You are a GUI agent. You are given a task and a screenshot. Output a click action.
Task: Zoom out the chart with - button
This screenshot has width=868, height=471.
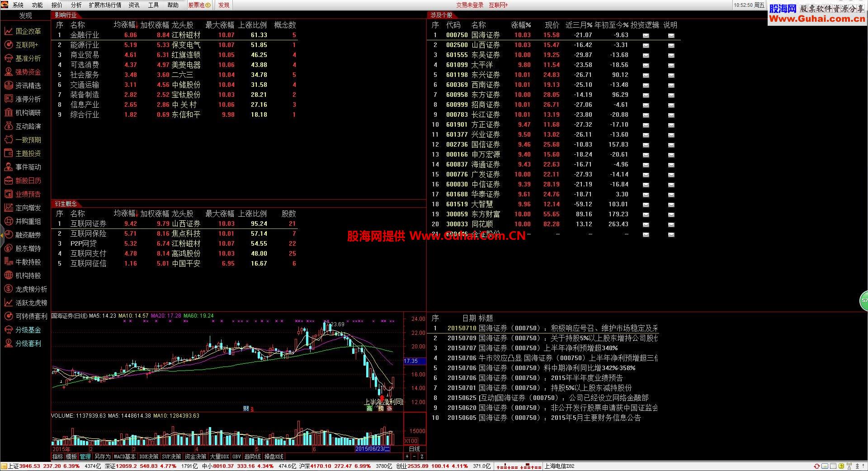pyautogui.click(x=414, y=457)
